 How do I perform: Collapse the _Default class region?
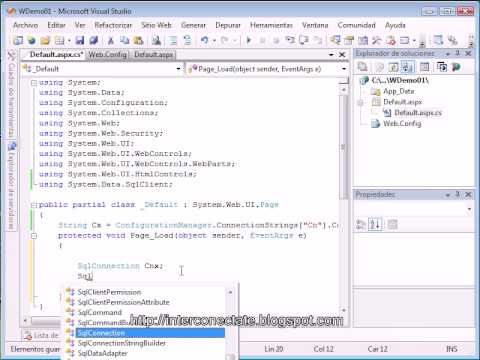34,205
